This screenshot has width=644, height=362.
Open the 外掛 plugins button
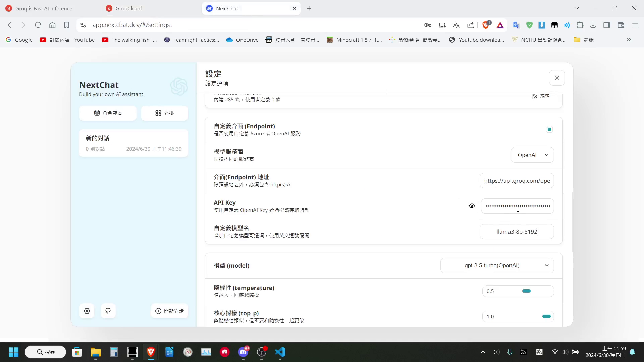click(164, 113)
